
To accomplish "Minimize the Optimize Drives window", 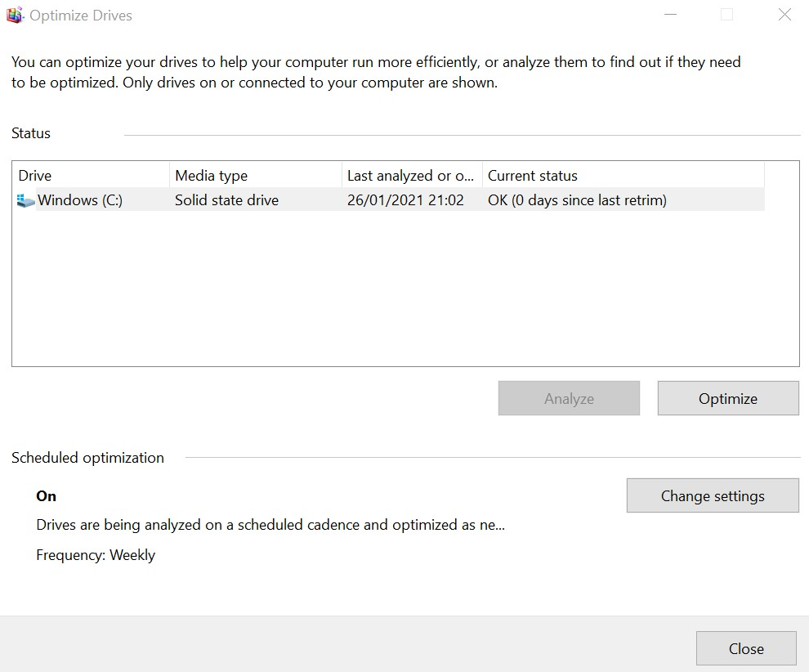I will (670, 16).
